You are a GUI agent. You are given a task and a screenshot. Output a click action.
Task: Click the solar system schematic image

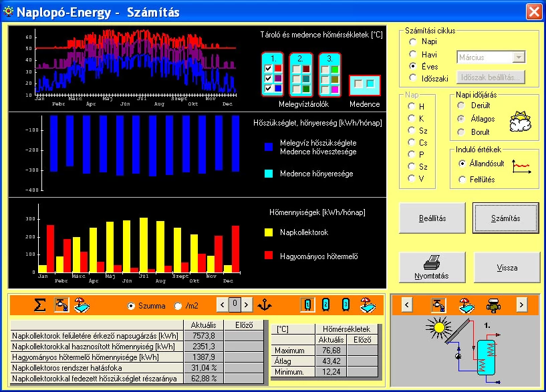coord(465,351)
